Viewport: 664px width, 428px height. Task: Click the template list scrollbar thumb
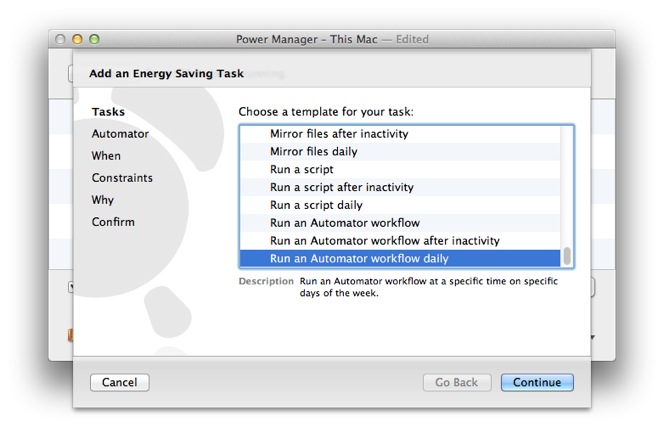(567, 256)
